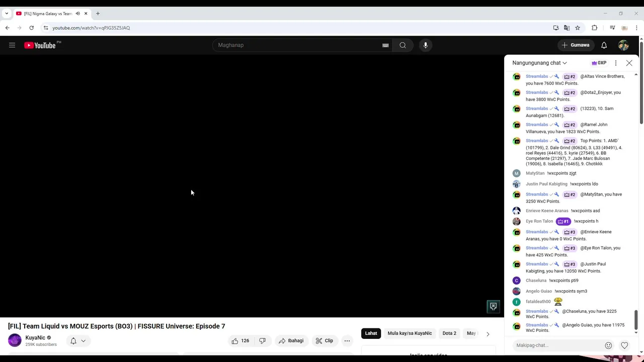Open Chaseluna's chat username
This screenshot has height=362, width=644.
536,281
